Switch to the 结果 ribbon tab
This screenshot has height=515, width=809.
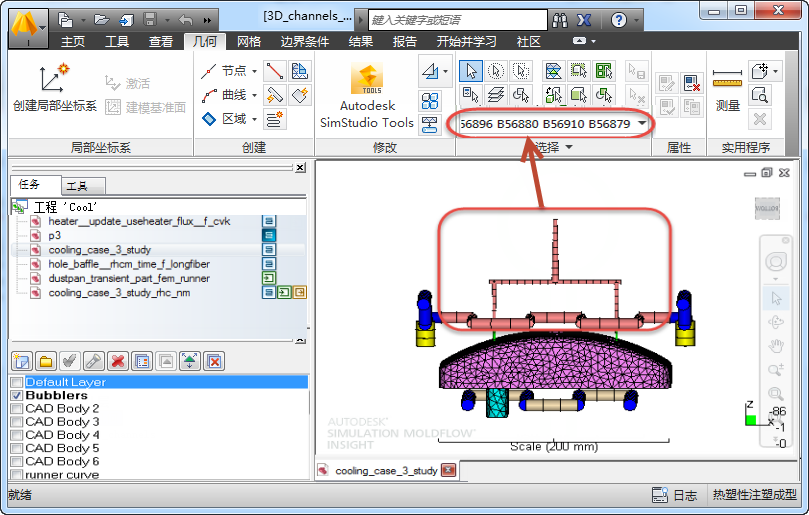tap(360, 41)
